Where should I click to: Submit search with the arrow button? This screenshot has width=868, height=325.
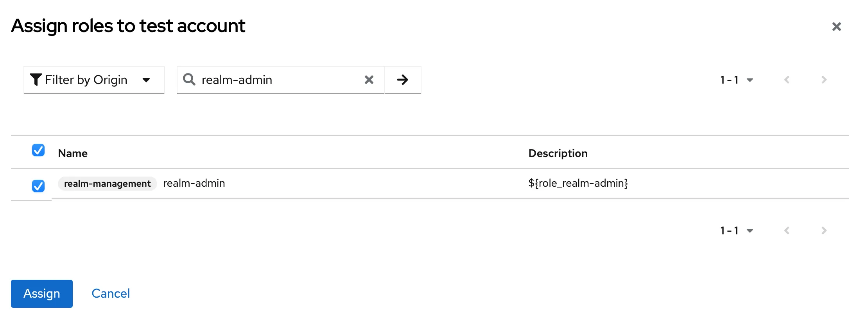[403, 80]
